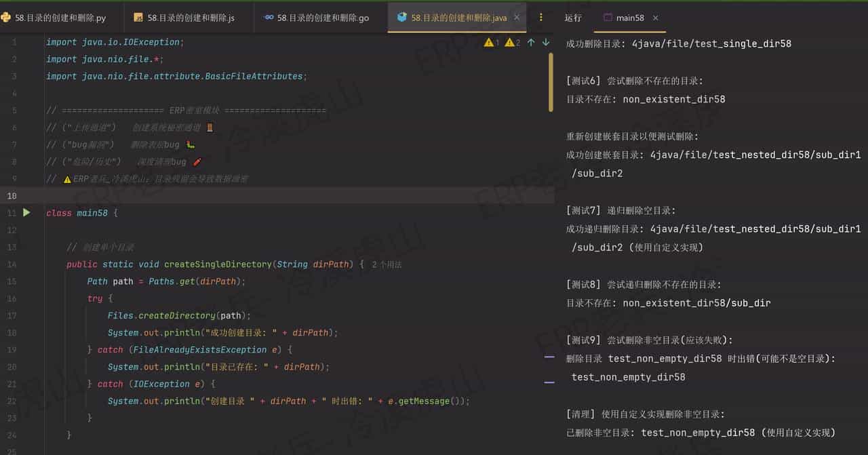Click the "成功创建目录" println statement
Image resolution: width=868 pixels, height=455 pixels.
click(x=222, y=332)
